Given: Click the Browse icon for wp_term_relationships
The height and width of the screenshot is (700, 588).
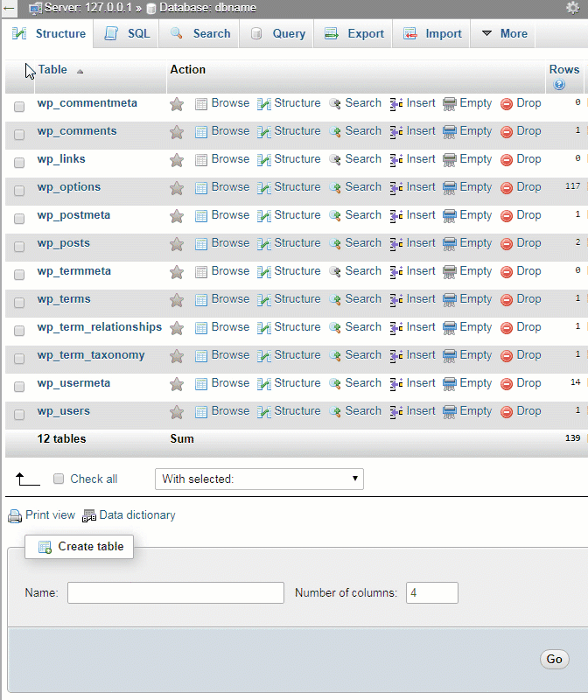Looking at the screenshot, I should pos(201,328).
